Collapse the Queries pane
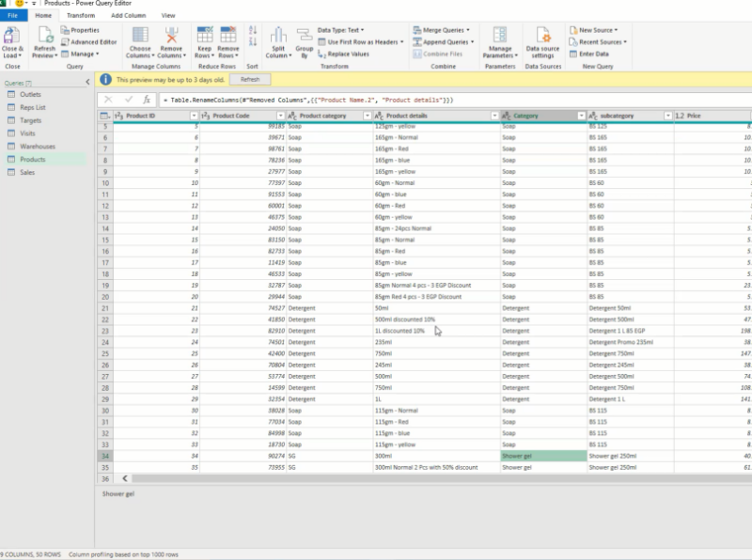This screenshot has height=560, width=752. [87, 83]
